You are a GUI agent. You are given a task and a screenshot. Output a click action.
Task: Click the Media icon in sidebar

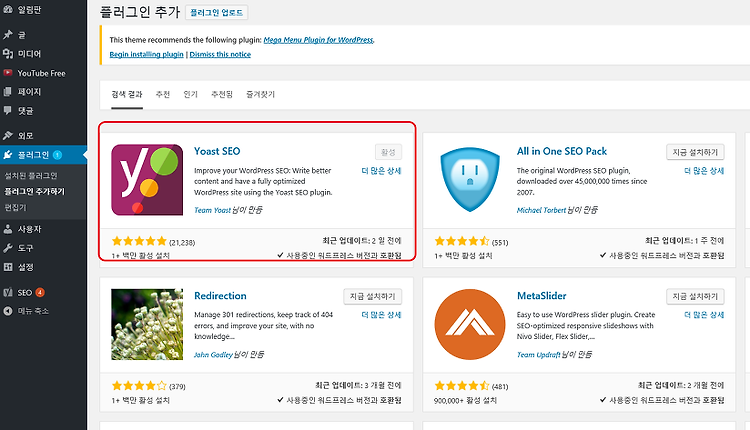point(8,54)
